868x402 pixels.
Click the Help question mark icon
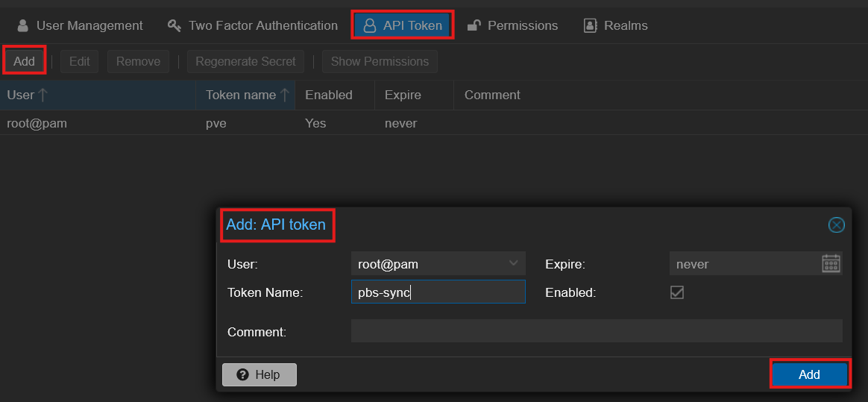(x=242, y=375)
